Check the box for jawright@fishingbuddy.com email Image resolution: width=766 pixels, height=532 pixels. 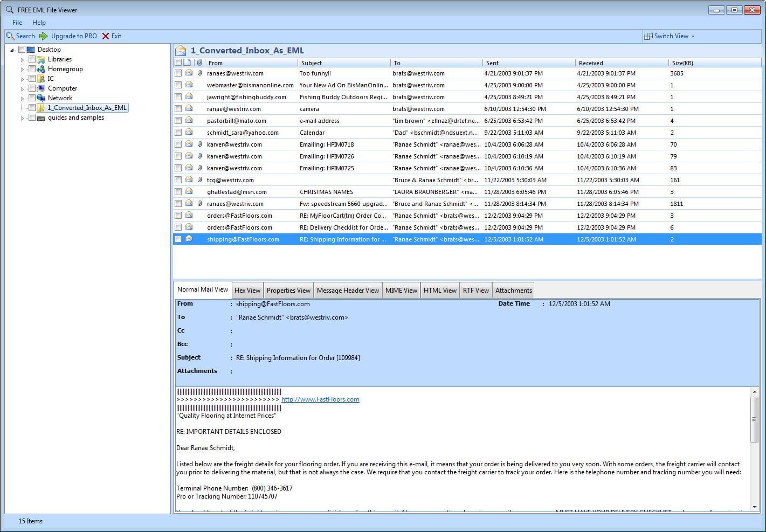tap(178, 97)
